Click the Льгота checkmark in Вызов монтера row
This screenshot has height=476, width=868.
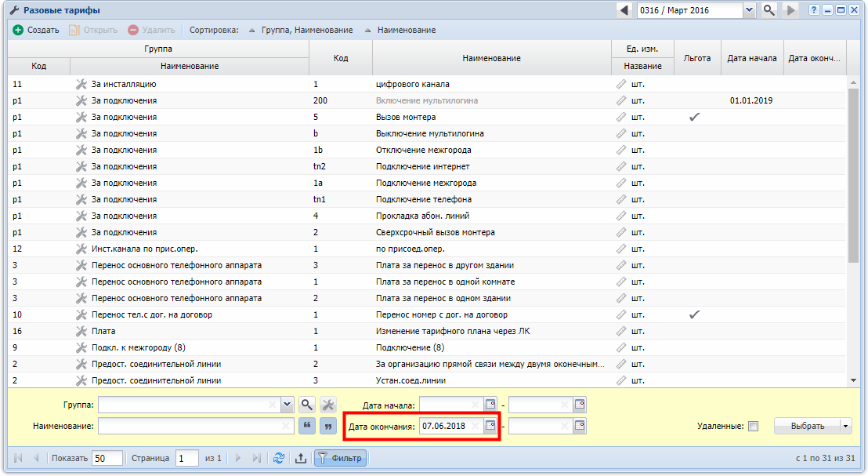pos(694,117)
